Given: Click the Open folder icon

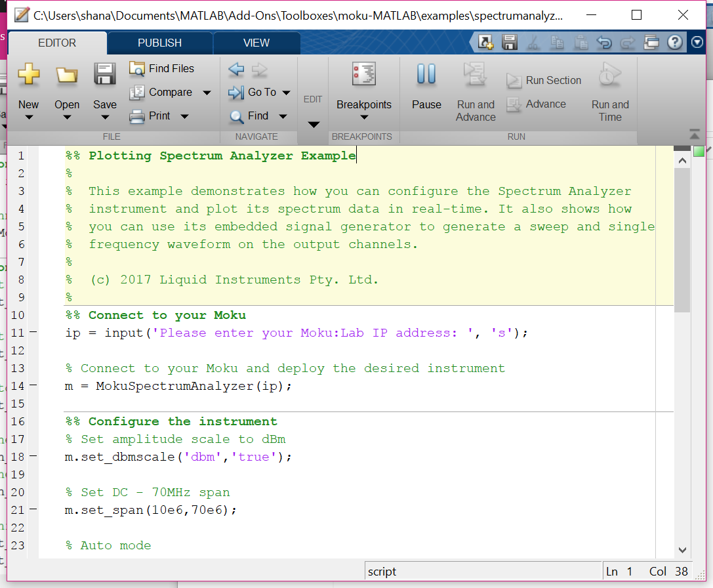Looking at the screenshot, I should (x=66, y=75).
